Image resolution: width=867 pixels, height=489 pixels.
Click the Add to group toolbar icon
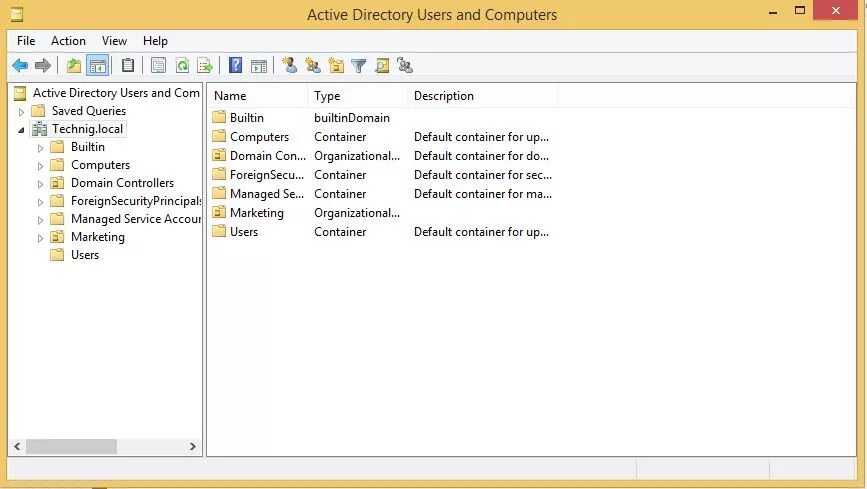point(405,66)
